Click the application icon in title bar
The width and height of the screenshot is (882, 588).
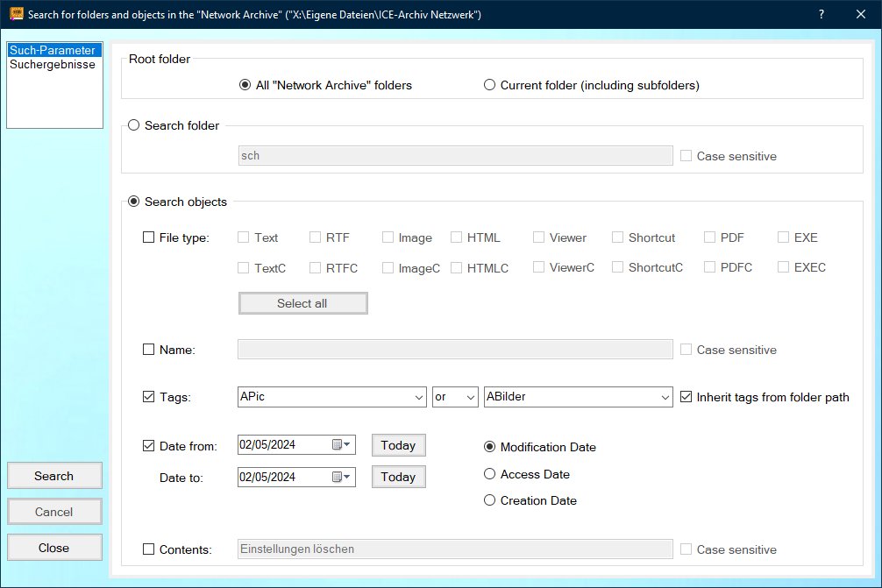[16, 15]
